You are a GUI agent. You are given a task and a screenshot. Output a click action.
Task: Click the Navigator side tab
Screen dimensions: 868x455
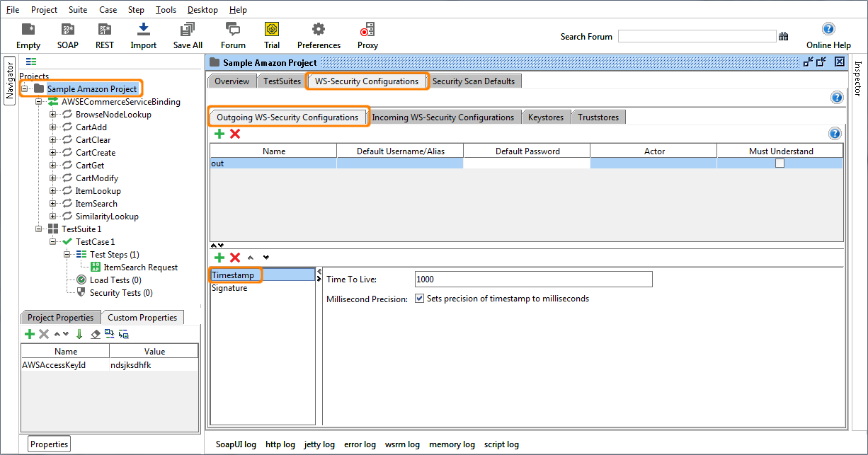click(x=10, y=81)
